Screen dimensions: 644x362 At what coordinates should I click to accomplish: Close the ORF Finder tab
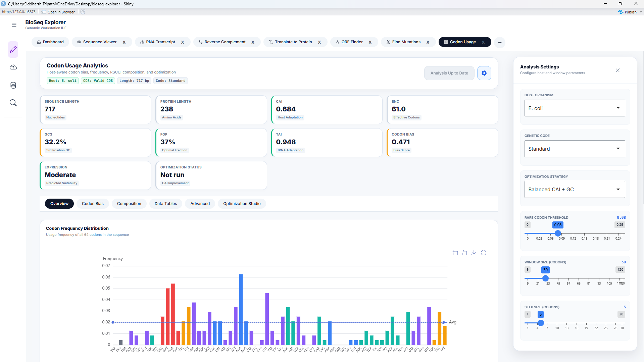point(370,42)
